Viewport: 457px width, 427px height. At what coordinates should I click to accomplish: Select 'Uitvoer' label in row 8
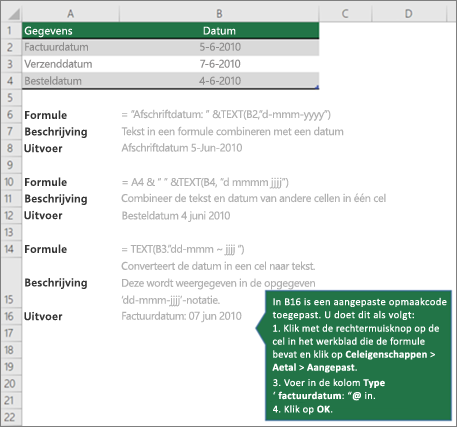click(43, 148)
